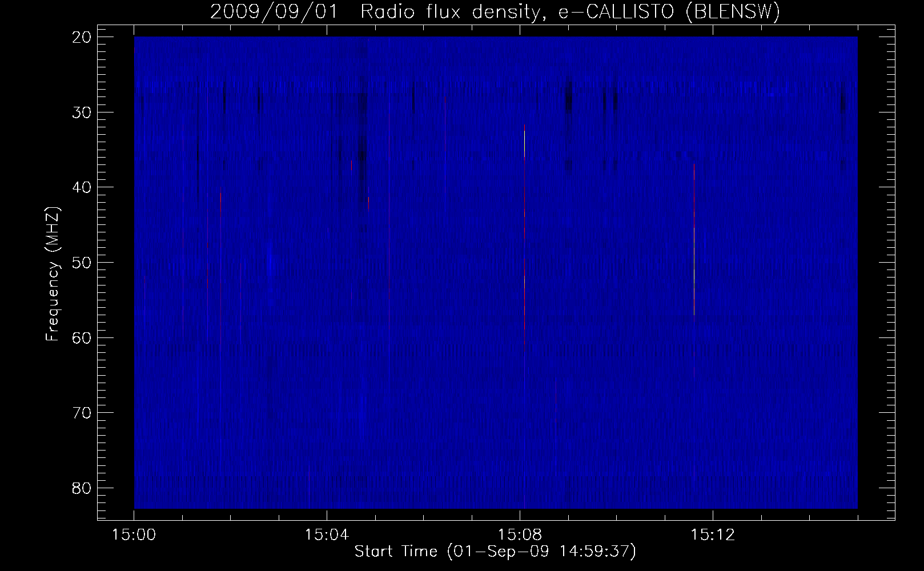This screenshot has height=571, width=924.
Task: Click the 'Frequency (MHZ)' axis label
Action: pyautogui.click(x=53, y=275)
